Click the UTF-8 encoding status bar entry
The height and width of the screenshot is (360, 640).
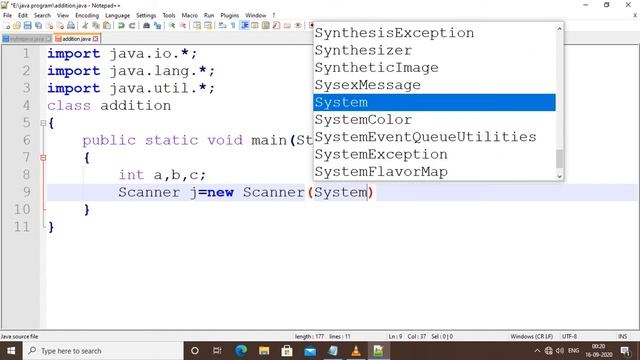coord(569,336)
